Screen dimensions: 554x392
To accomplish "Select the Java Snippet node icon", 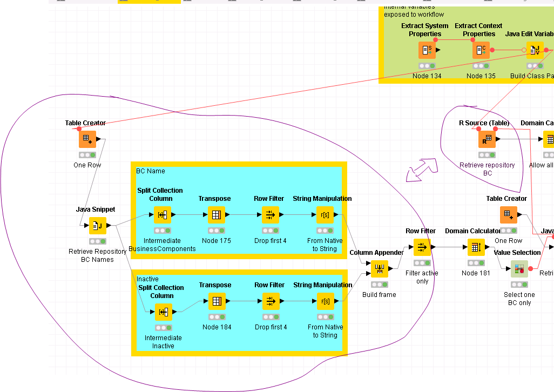I will click(x=98, y=225).
